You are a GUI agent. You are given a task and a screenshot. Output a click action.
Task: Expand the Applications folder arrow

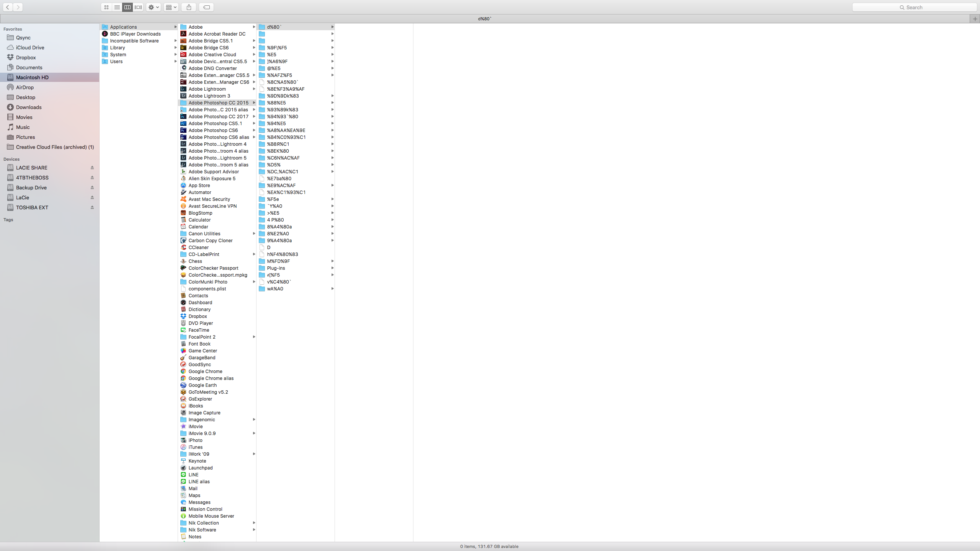175,27
